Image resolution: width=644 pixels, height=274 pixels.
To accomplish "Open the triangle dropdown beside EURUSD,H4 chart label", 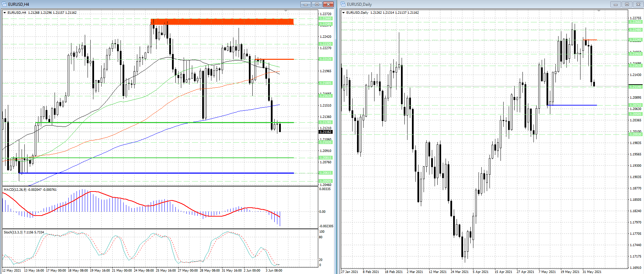I will click(4, 13).
